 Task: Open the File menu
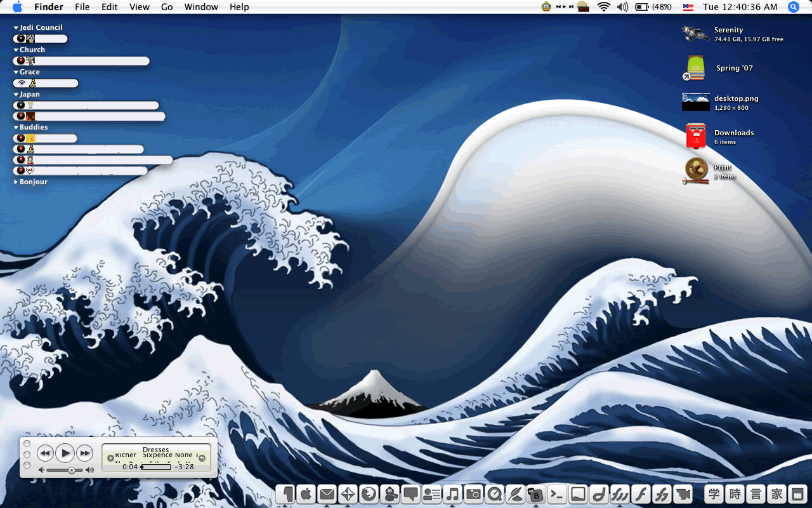pyautogui.click(x=82, y=7)
